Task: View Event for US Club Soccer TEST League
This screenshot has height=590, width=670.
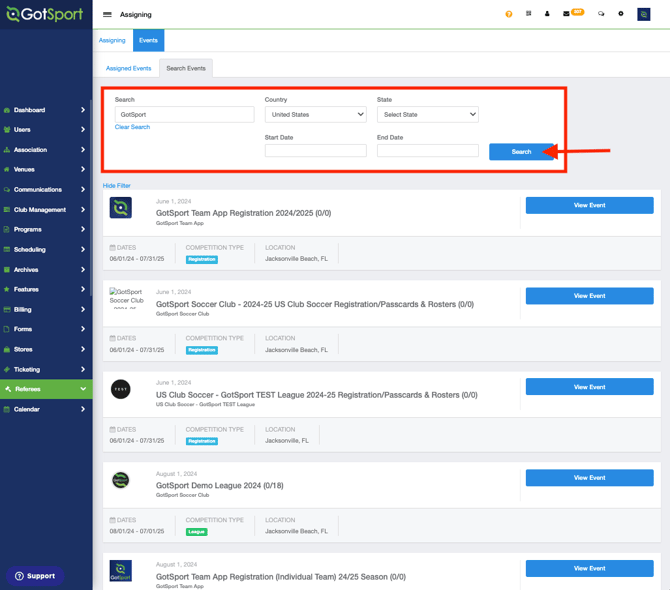Action: (x=589, y=387)
